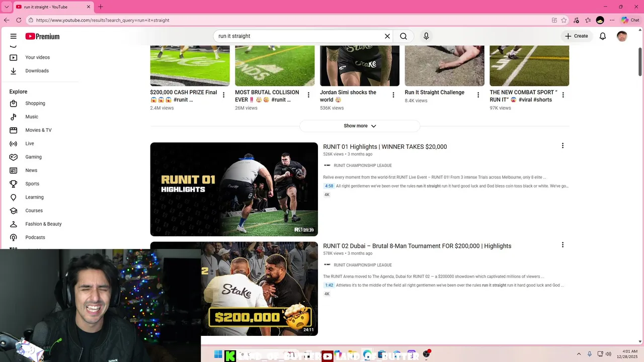This screenshot has width=644, height=362.
Task: Open options for Run It Straight Challenge short
Action: tap(478, 95)
